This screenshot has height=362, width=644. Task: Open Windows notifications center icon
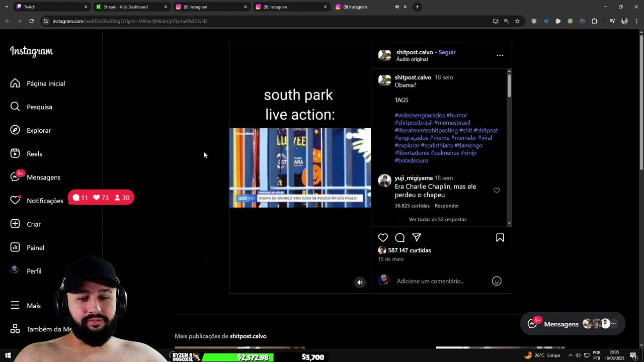[633, 355]
